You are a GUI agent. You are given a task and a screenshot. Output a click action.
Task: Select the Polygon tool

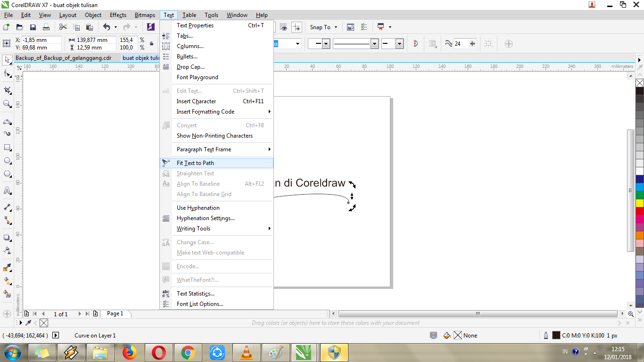click(x=7, y=174)
